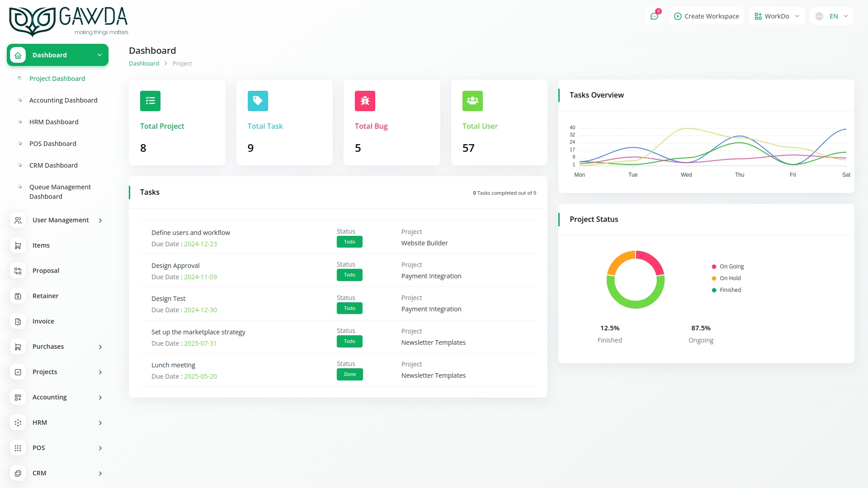The image size is (868, 488).
Task: Open the chat notifications icon in the top bar
Action: click(x=654, y=16)
